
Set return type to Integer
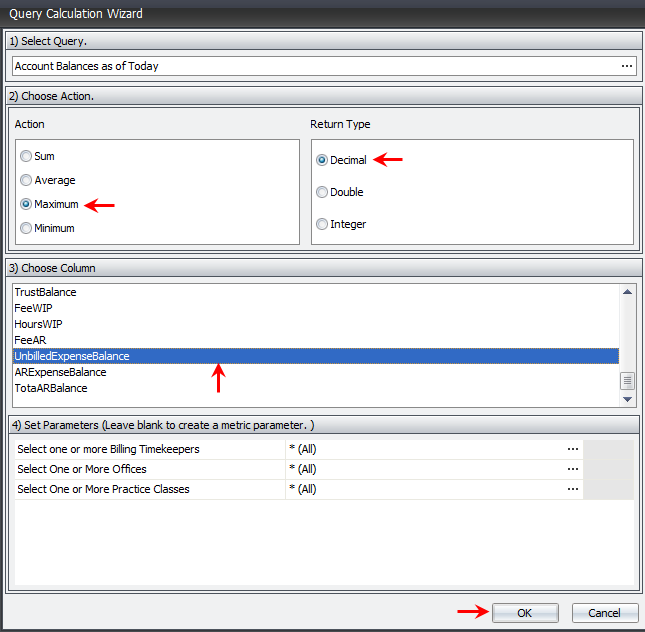(x=322, y=224)
